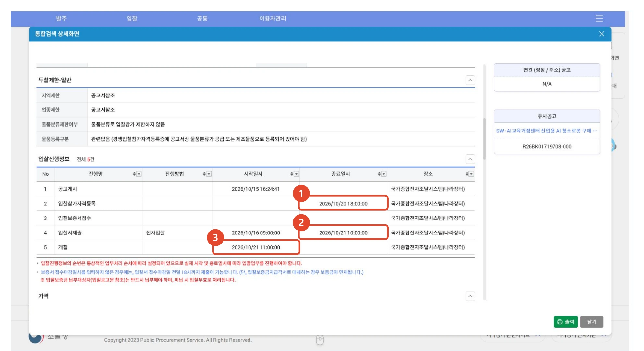The image size is (644, 351).
Task: Click the No column header
Action: tap(45, 174)
